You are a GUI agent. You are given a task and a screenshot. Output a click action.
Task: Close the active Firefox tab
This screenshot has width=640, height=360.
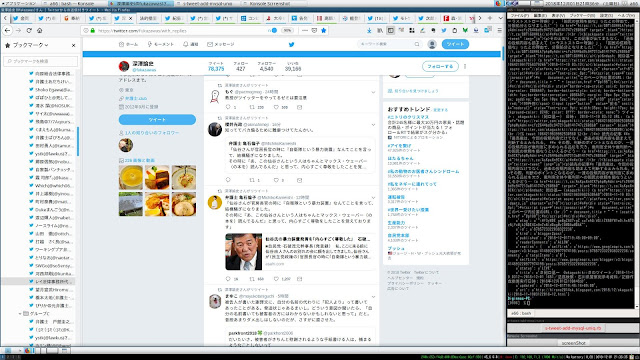[x=131, y=18]
